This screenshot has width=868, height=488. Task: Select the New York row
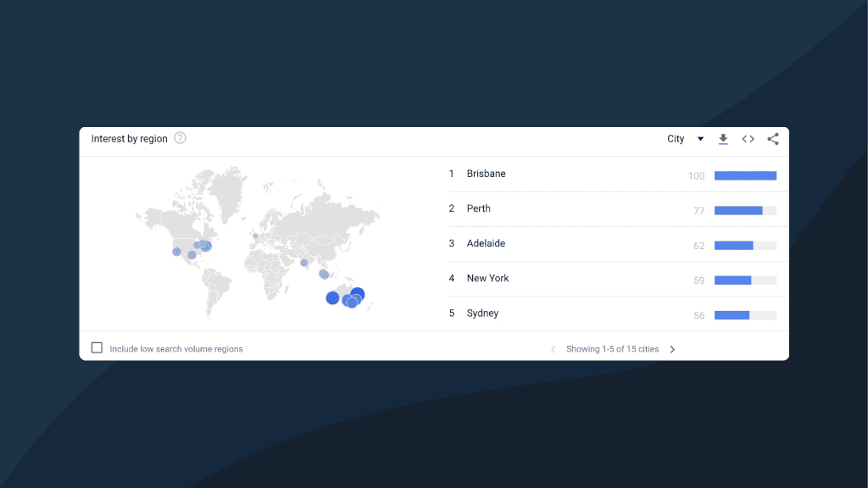click(618, 279)
